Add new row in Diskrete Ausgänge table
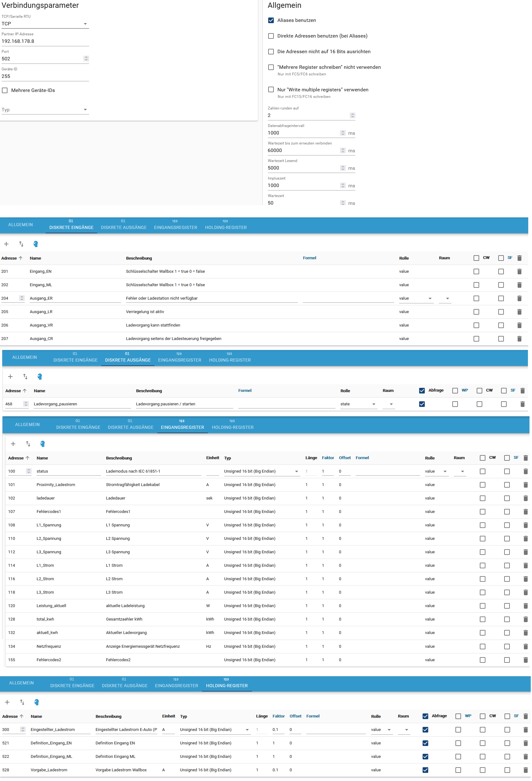The height and width of the screenshot is (781, 532). (x=10, y=377)
